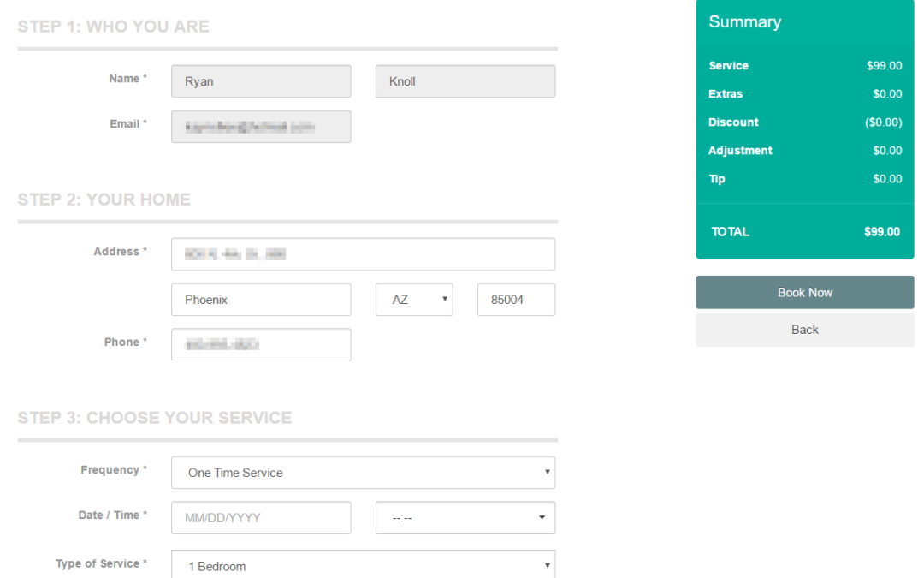This screenshot has height=578, width=924.
Task: Click the zip code field showing 85004
Action: [516, 299]
